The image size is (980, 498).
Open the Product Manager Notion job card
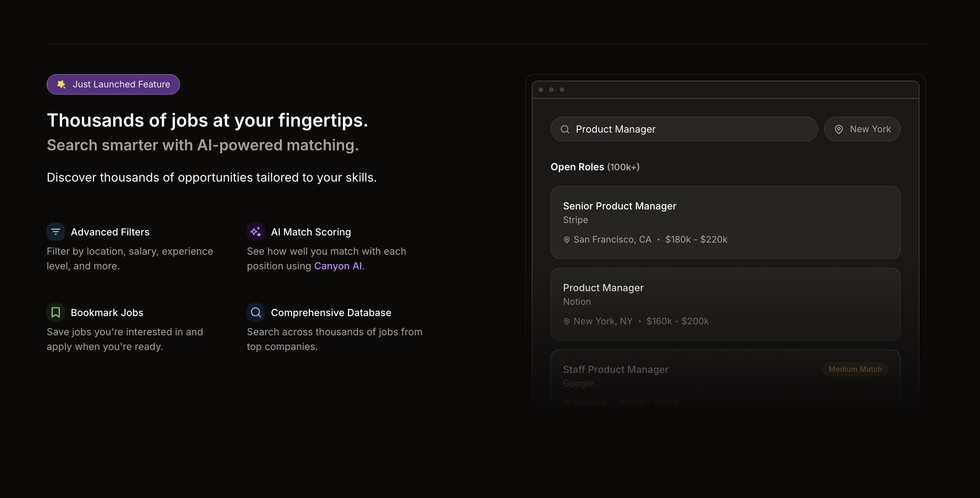click(x=725, y=304)
